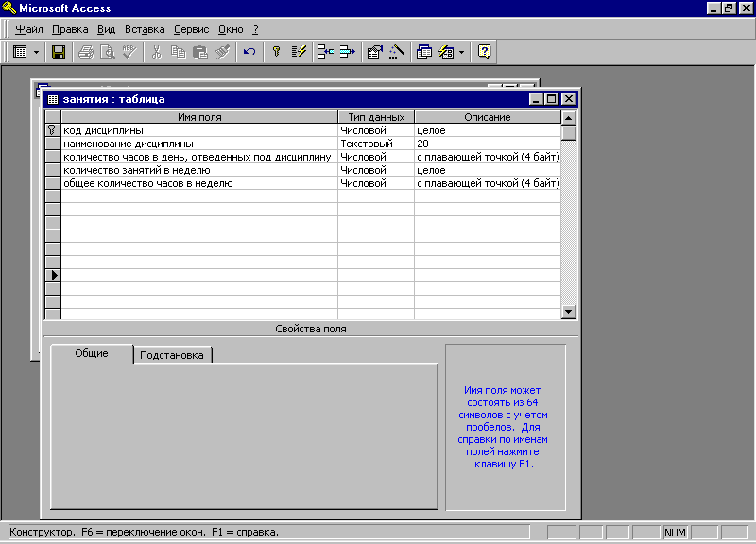The width and height of the screenshot is (756, 544).
Task: Minimize the занятия table window
Action: pos(536,99)
